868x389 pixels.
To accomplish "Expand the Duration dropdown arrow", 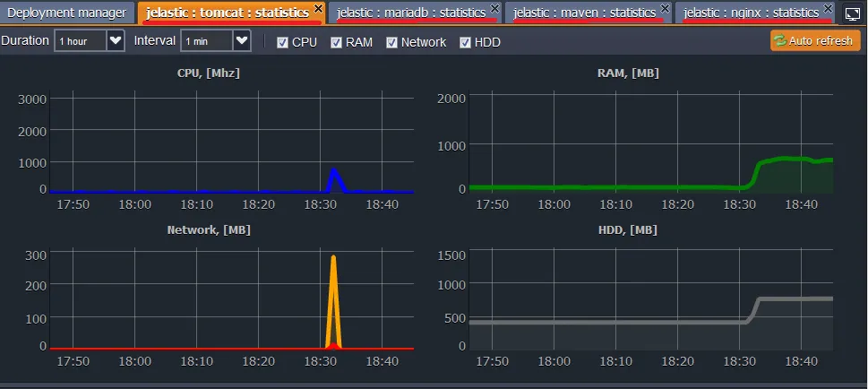I will tap(116, 40).
